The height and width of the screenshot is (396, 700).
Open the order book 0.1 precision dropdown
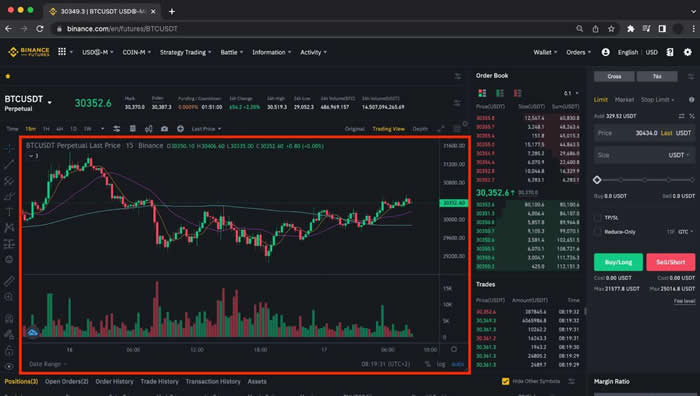pos(571,93)
